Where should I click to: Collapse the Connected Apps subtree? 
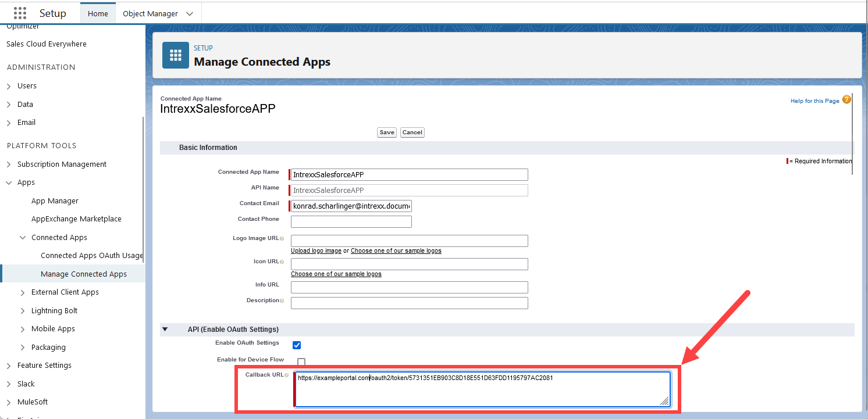pos(23,238)
